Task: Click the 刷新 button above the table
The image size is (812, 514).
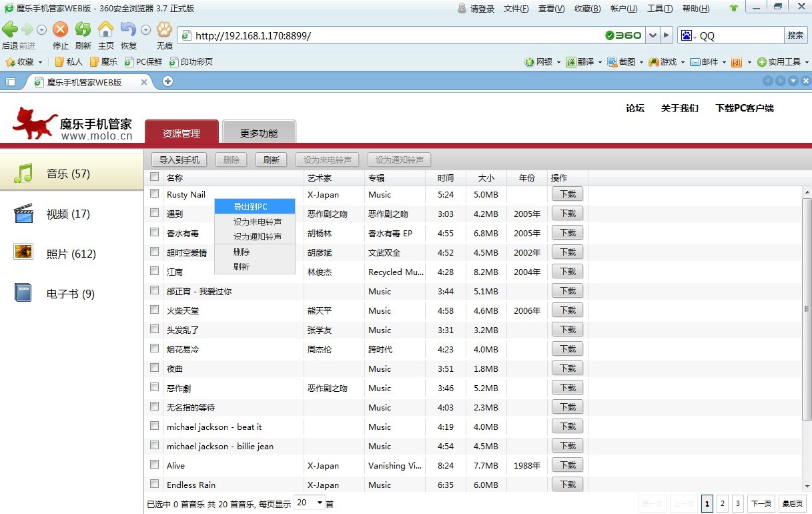Action: pos(271,160)
